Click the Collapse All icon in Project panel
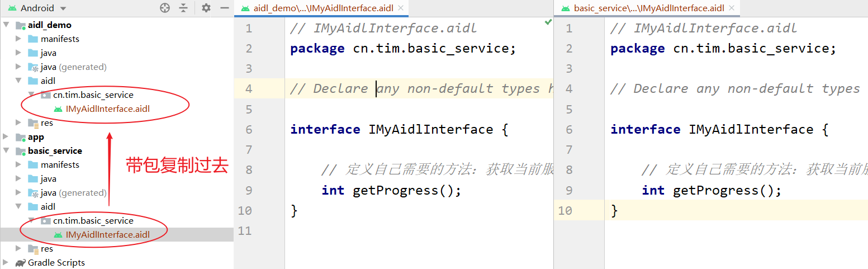 point(184,8)
